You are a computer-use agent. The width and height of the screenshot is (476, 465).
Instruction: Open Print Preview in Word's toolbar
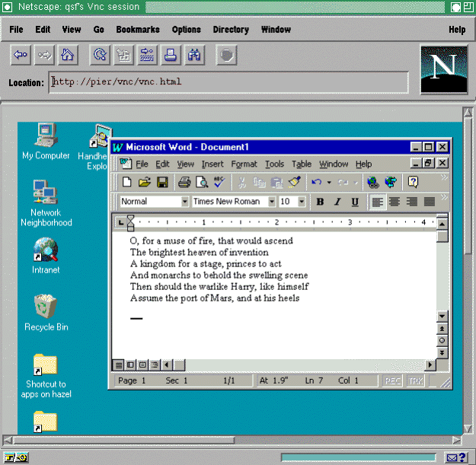[x=201, y=182]
